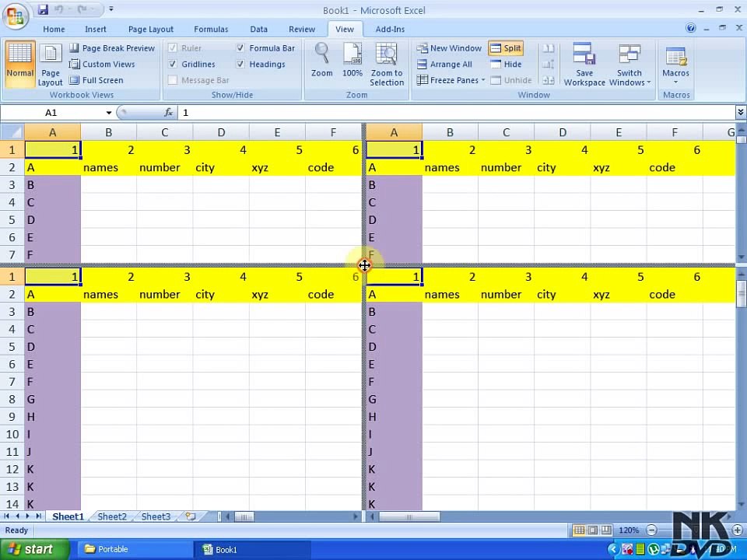Screen dimensions: 747x560
Task: Hide the current window
Action: [x=506, y=65]
